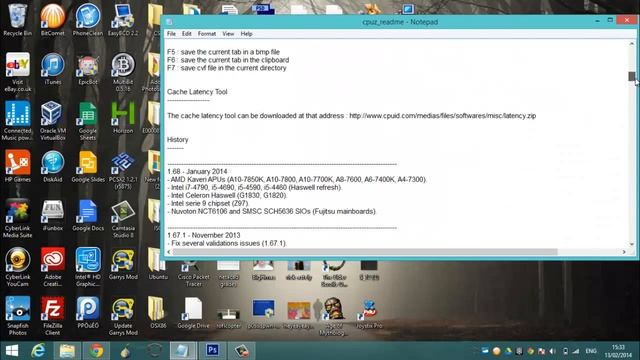Select the PhoneClean desktop icon

88,19
